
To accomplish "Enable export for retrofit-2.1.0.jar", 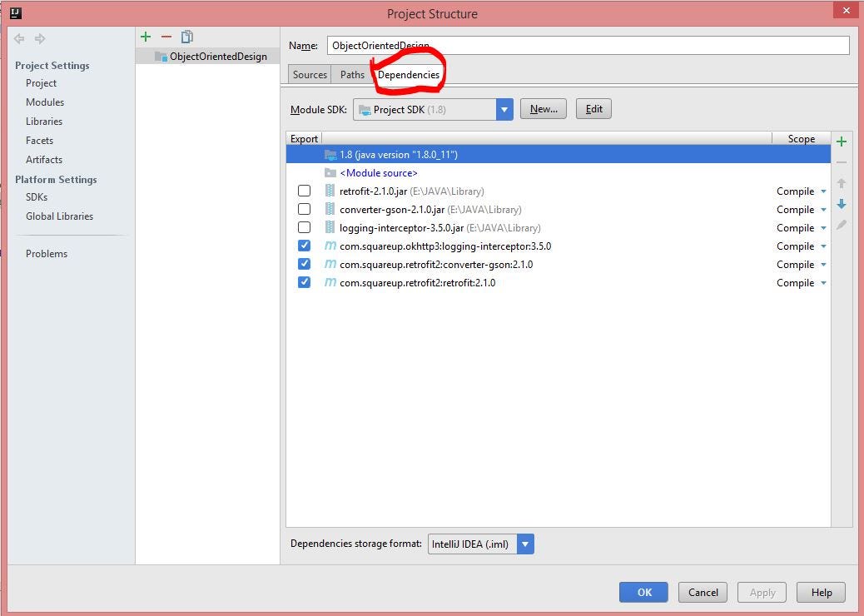I will [x=304, y=191].
